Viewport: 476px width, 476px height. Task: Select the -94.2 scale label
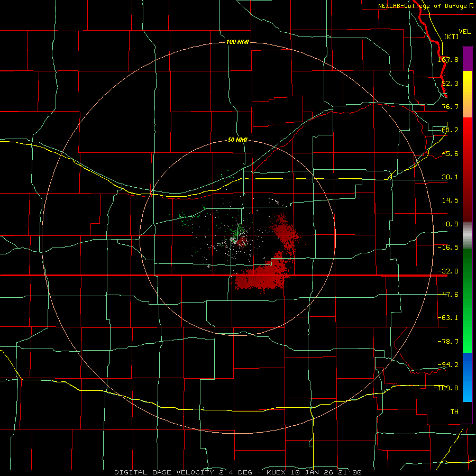[448, 364]
